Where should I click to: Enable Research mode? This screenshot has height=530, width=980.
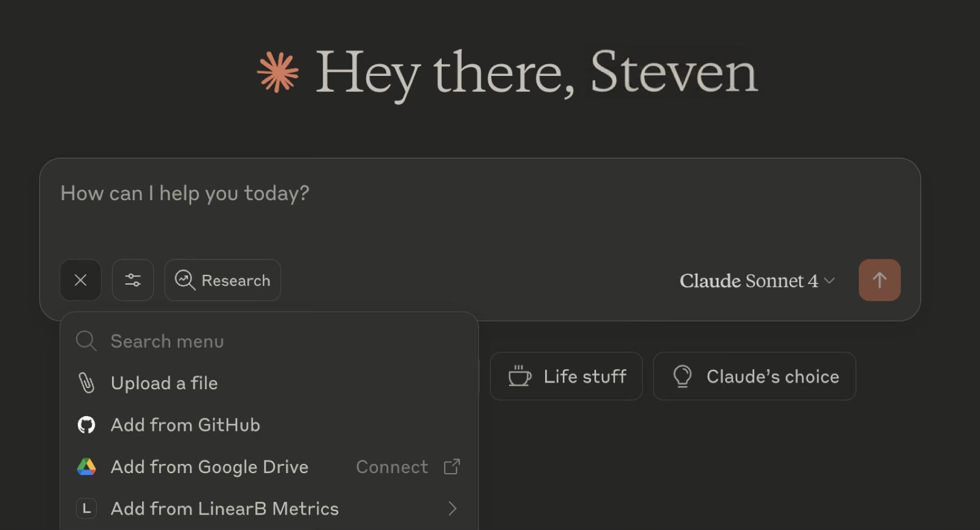[222, 280]
